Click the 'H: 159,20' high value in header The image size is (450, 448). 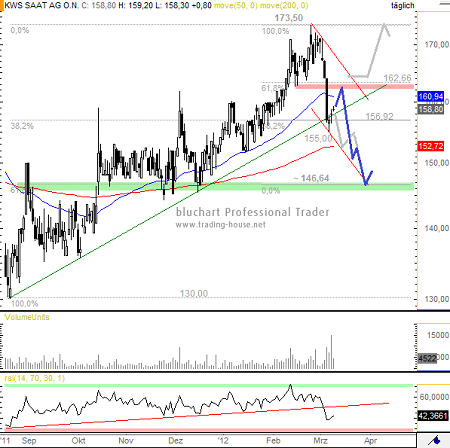[x=136, y=6]
